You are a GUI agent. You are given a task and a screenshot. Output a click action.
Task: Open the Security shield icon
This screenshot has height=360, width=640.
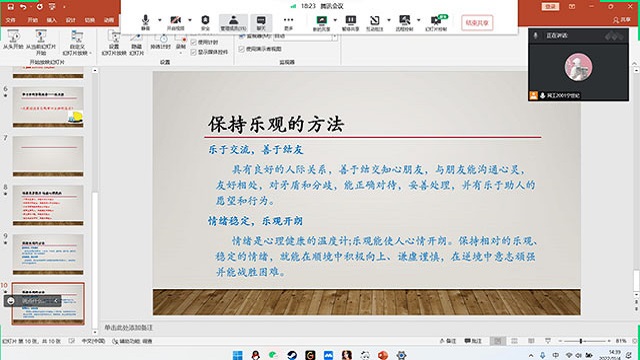(205, 22)
